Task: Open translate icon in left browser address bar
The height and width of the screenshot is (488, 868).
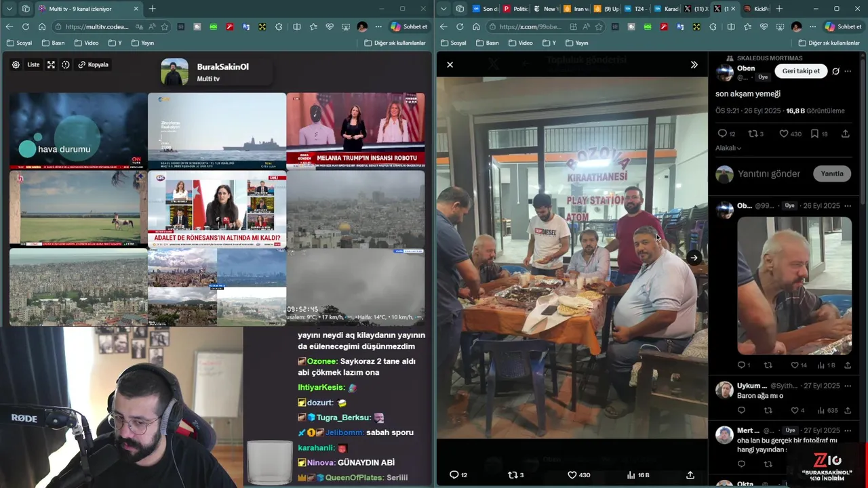Action: [x=140, y=27]
